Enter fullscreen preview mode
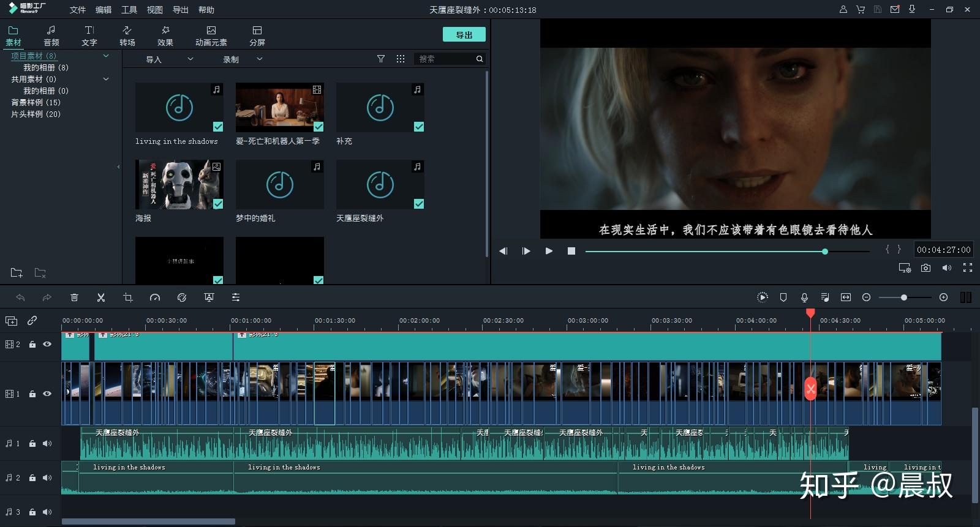This screenshot has height=527, width=980. 968,268
